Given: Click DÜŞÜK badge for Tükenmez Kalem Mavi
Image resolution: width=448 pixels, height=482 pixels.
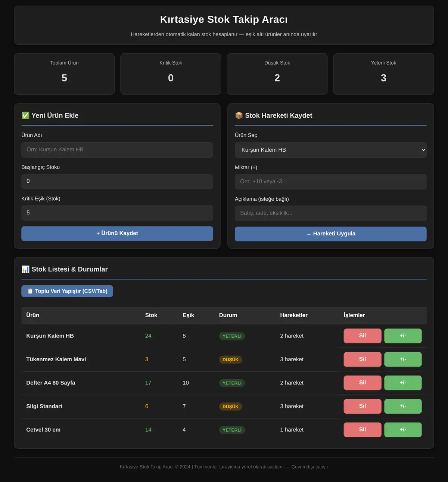Looking at the screenshot, I should click(230, 360).
